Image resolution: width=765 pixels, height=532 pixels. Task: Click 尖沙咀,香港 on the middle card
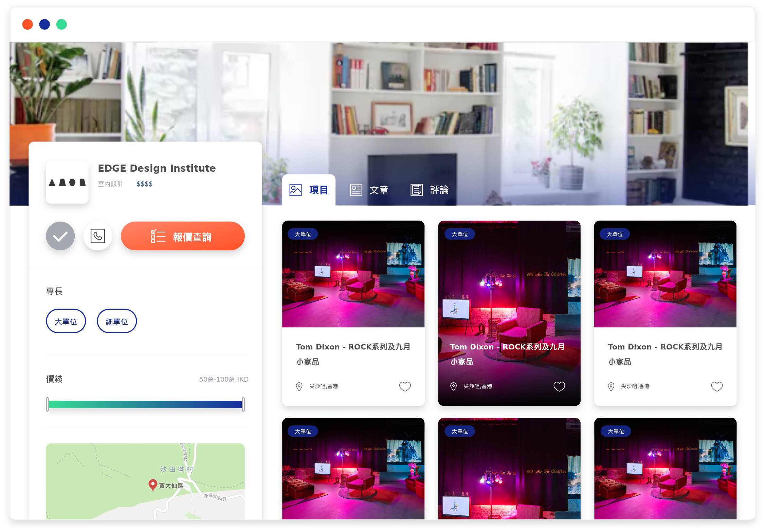click(x=478, y=386)
